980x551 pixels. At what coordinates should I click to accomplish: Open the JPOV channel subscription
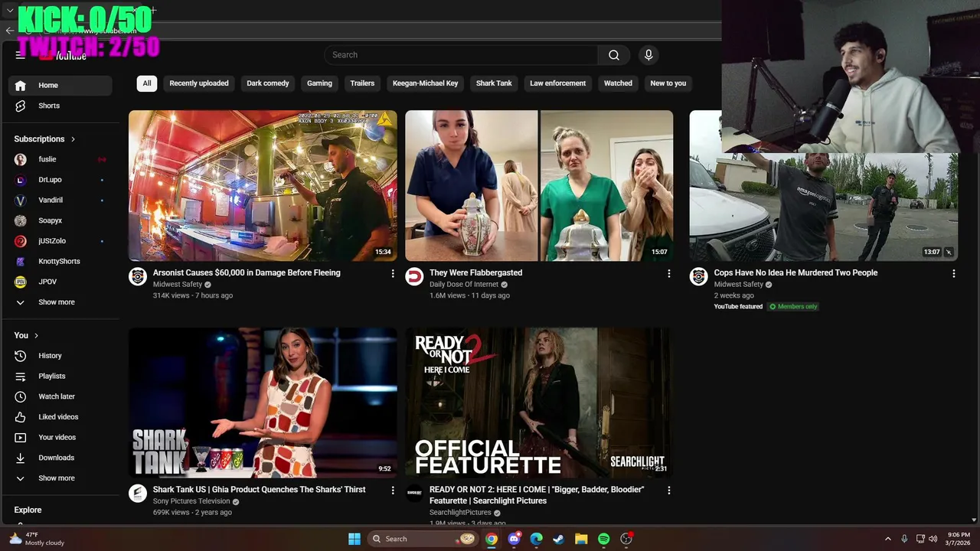pos(60,282)
